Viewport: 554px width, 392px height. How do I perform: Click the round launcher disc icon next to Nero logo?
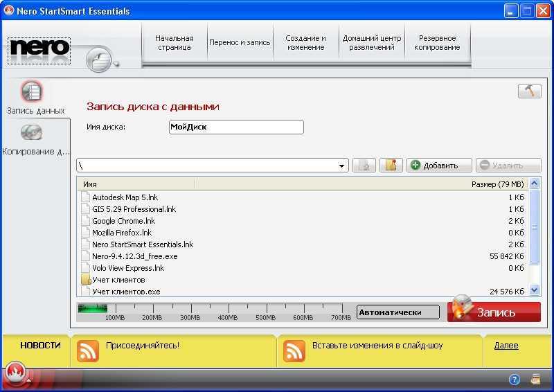point(99,60)
